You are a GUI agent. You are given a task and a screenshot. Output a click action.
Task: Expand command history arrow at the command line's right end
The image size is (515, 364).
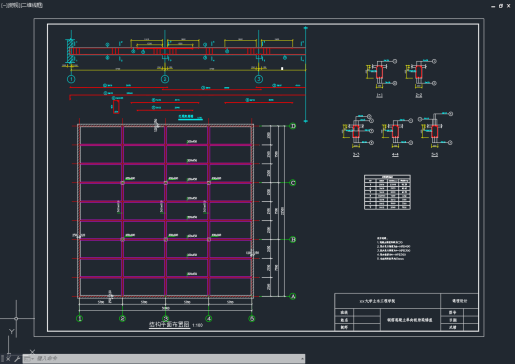(x=302, y=359)
